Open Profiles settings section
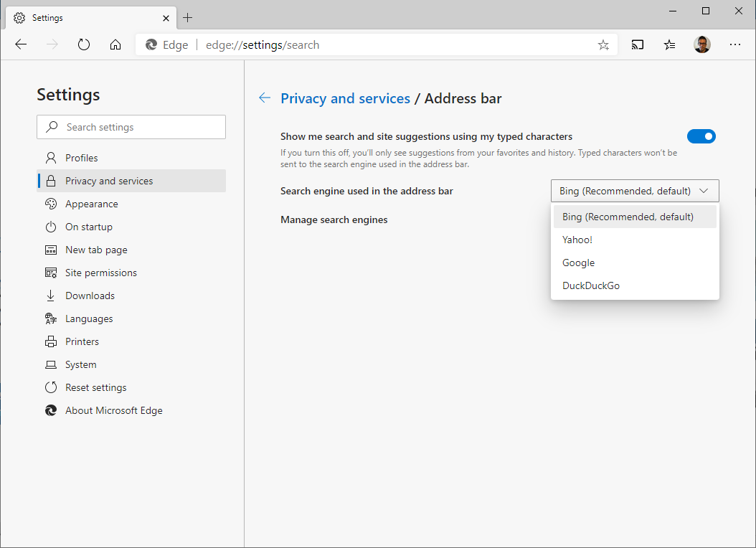The height and width of the screenshot is (548, 756). (x=131, y=158)
